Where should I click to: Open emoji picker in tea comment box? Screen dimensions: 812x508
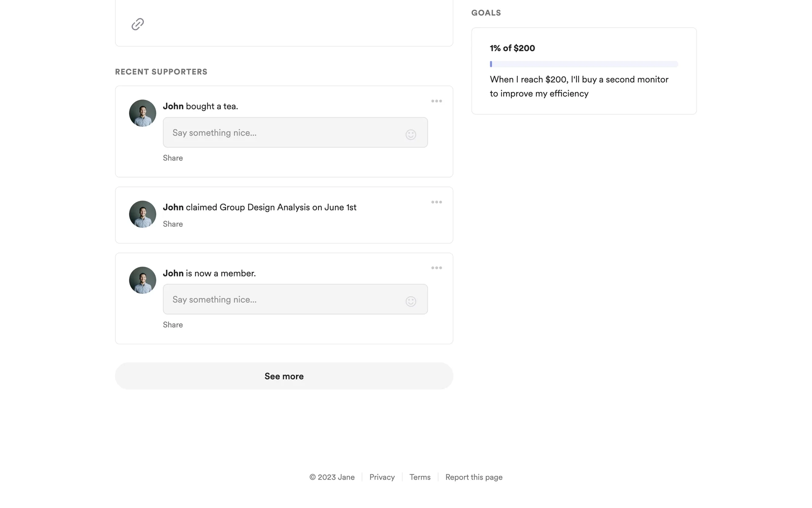411,135
